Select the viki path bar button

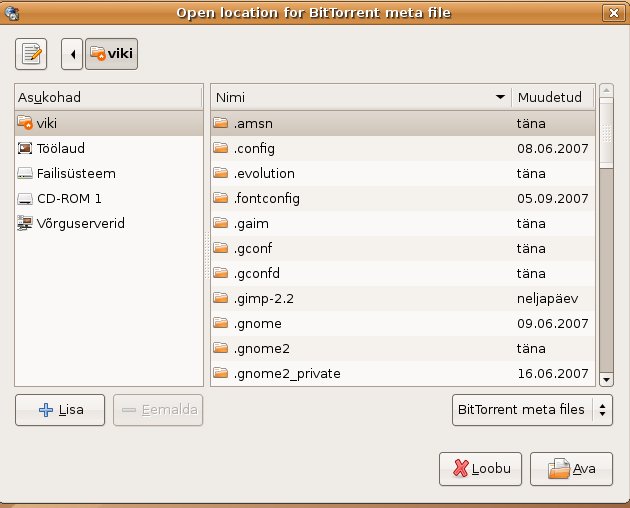pos(111,54)
